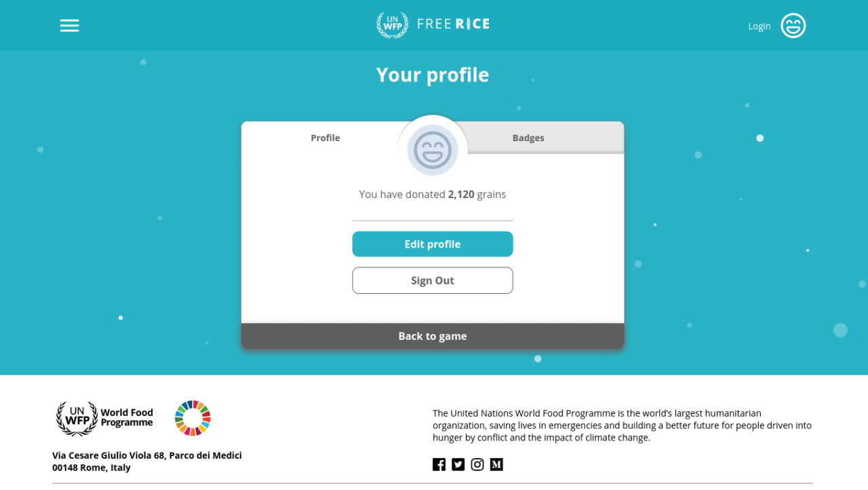
Task: Click the Sign Out button
Action: [x=433, y=280]
